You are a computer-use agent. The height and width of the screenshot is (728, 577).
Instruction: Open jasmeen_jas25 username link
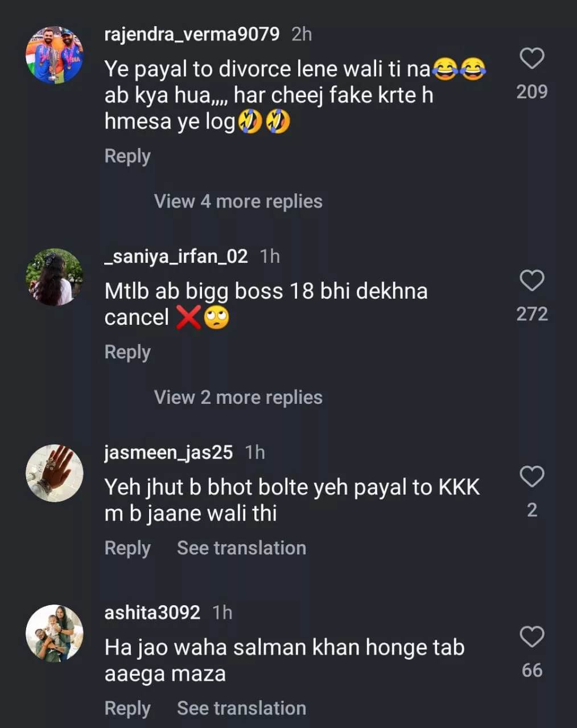point(168,452)
